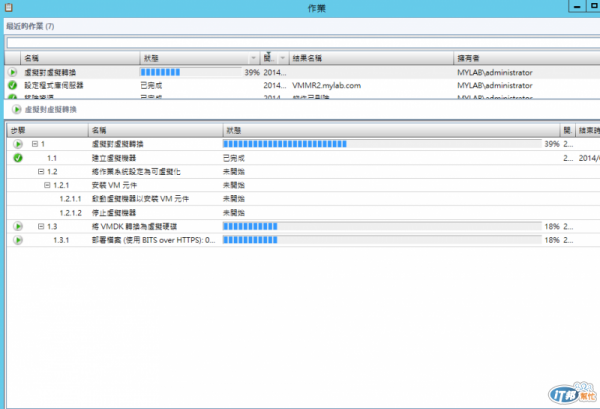Sort jobs by the 結果名稱 column header
This screenshot has height=409, width=600.
[371, 58]
